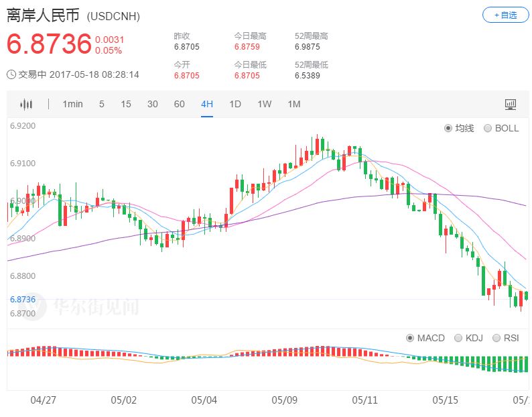Switch to the RSI indicator
The height and width of the screenshot is (417, 532).
(x=496, y=338)
